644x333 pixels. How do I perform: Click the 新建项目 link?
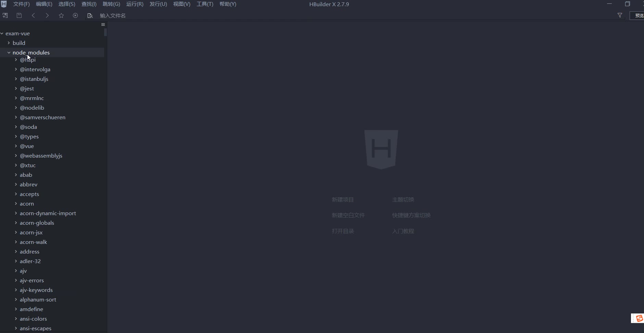click(x=343, y=199)
